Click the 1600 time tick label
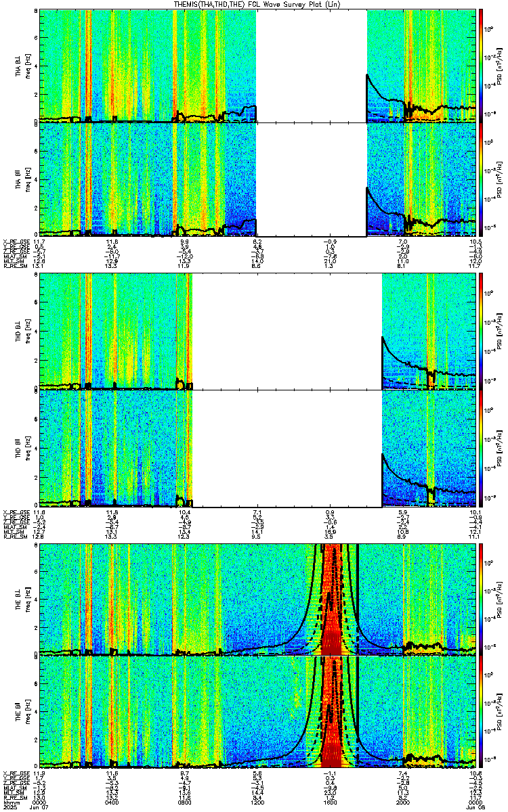This screenshot has height=812, width=508. pos(331,803)
